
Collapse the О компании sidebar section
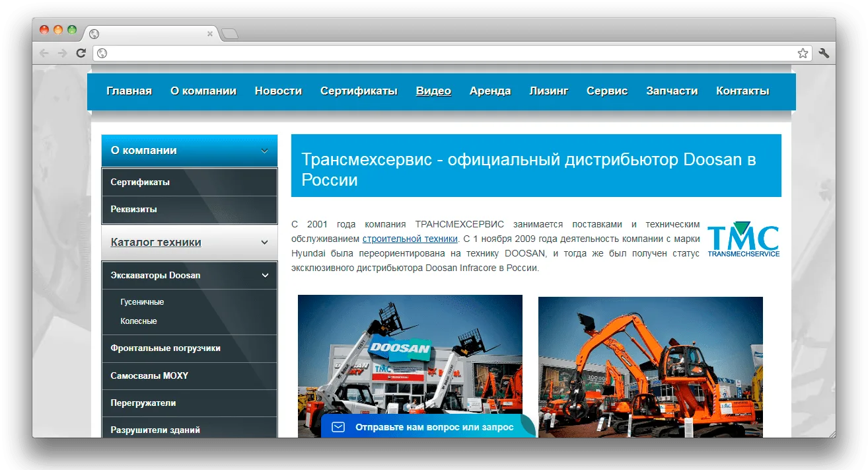[x=264, y=151]
